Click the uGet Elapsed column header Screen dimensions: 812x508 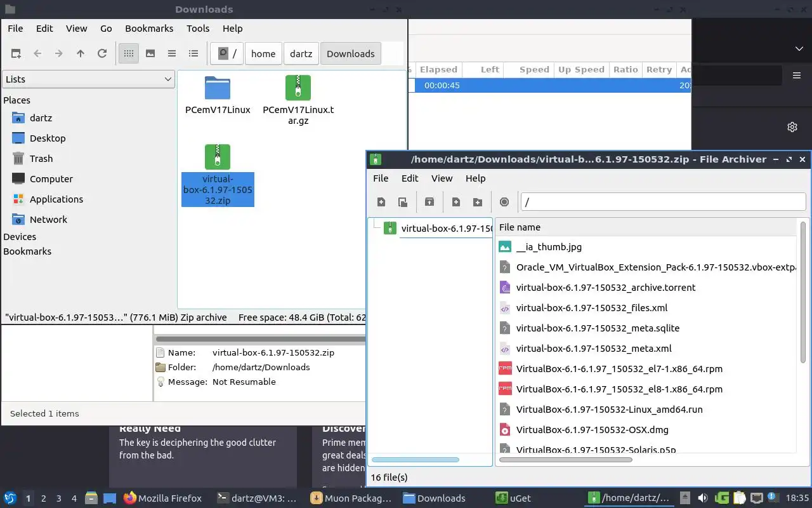click(438, 70)
